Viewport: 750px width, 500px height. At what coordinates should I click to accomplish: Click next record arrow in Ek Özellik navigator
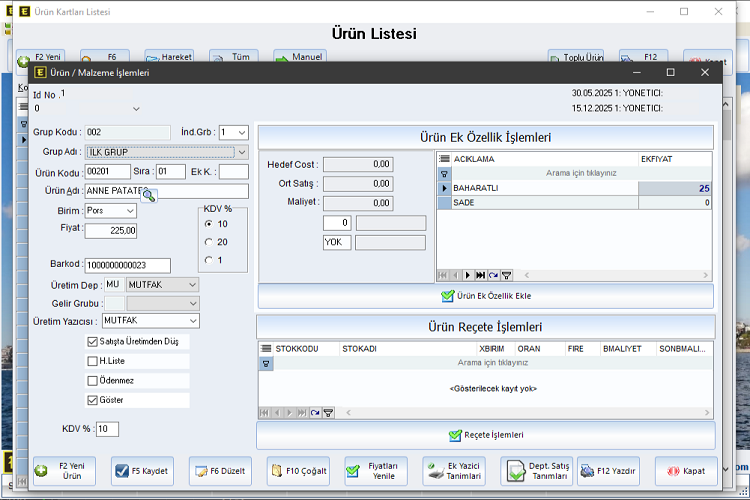coord(468,274)
